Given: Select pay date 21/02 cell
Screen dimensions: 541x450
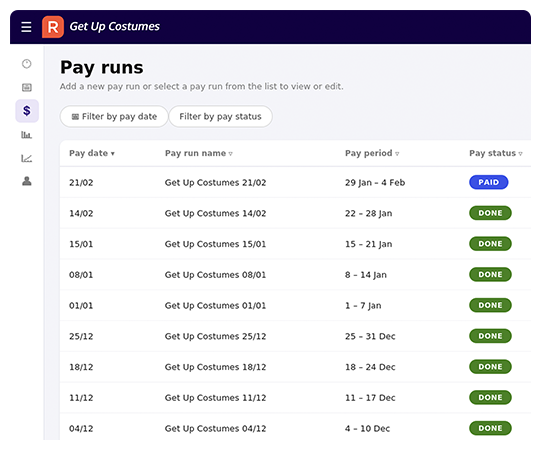Looking at the screenshot, I should pos(81,183).
